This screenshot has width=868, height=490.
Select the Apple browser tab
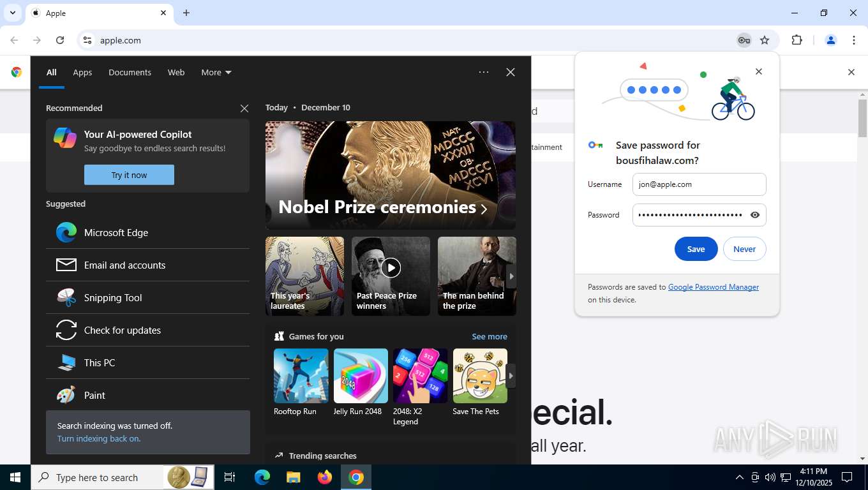99,13
